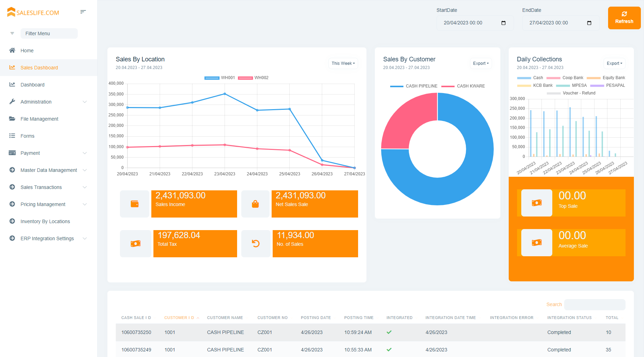Click the orange Refresh button
This screenshot has height=357, width=644.
click(624, 18)
